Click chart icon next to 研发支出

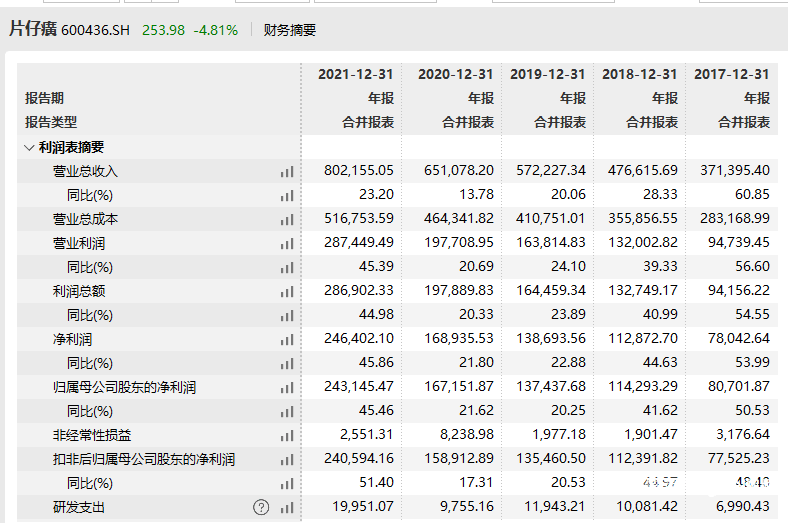tap(287, 508)
